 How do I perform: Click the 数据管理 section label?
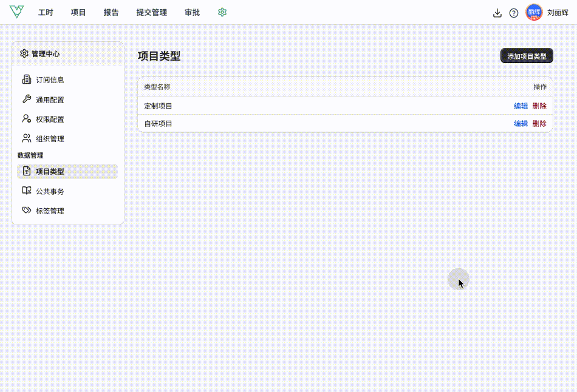coord(30,155)
